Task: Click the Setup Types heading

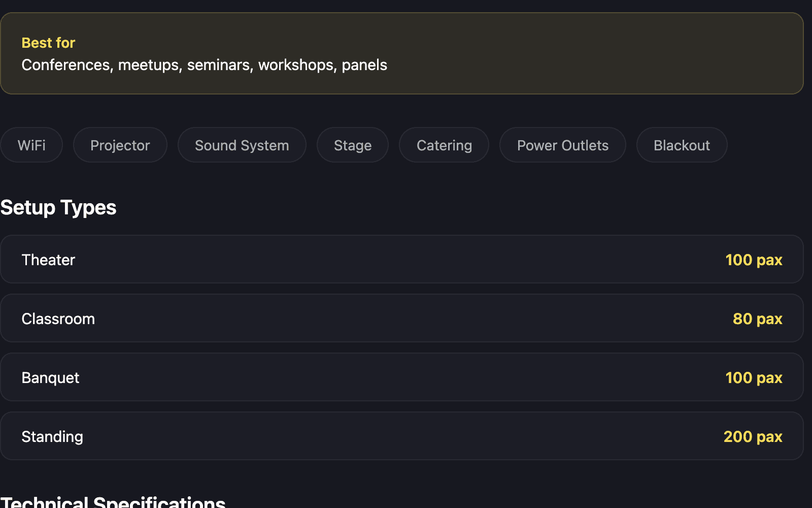Action: coord(58,207)
